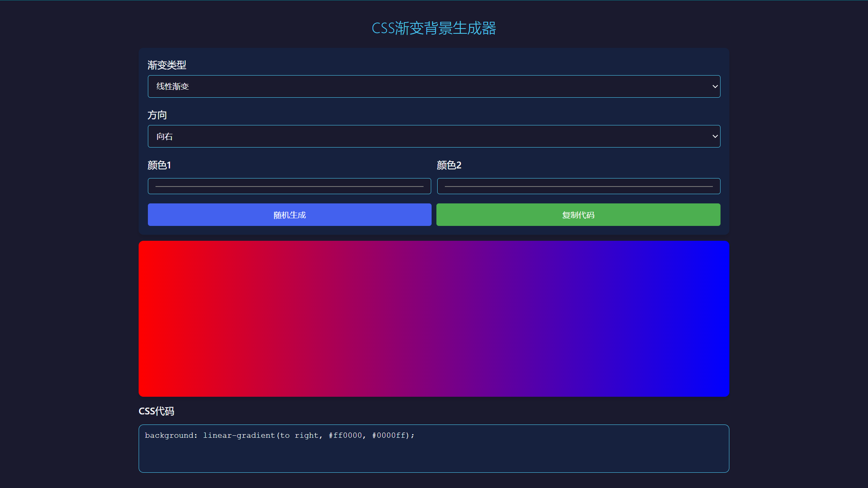Screen dimensions: 868x488
Task: Click the linear-gradient code text
Action: coord(280,435)
